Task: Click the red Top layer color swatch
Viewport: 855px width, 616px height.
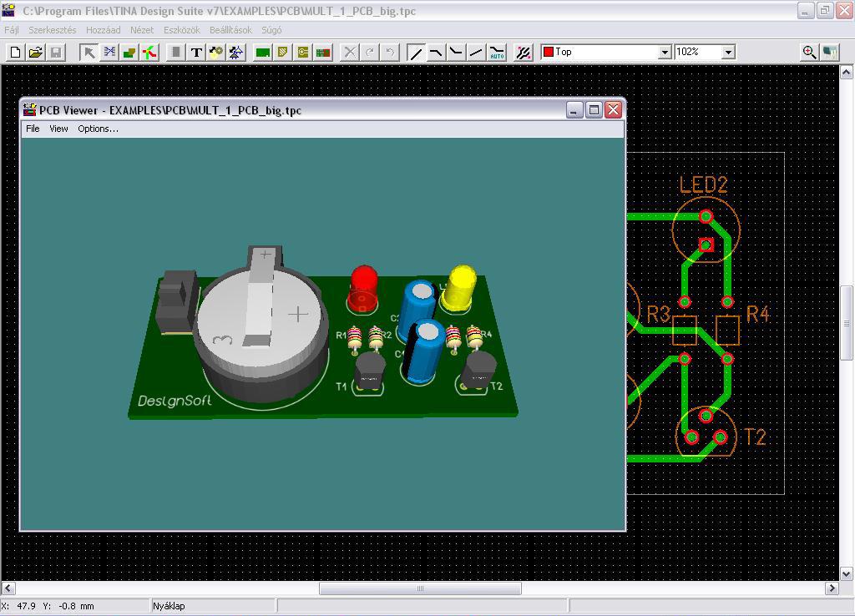Action: coord(549,52)
